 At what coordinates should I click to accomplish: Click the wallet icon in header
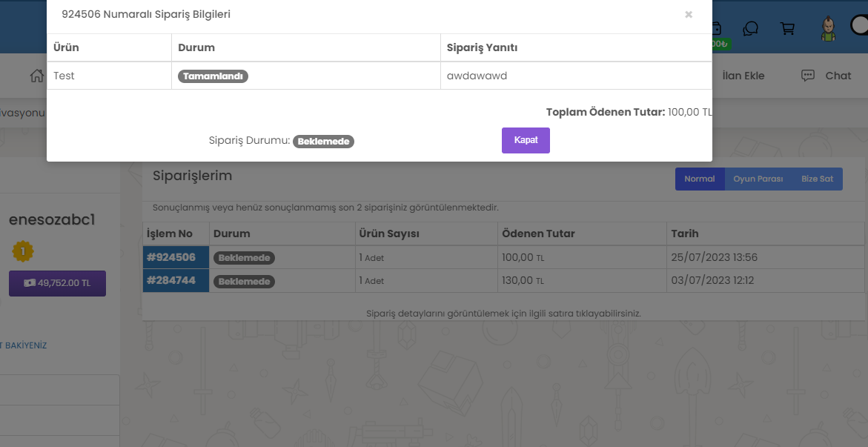[717, 28]
